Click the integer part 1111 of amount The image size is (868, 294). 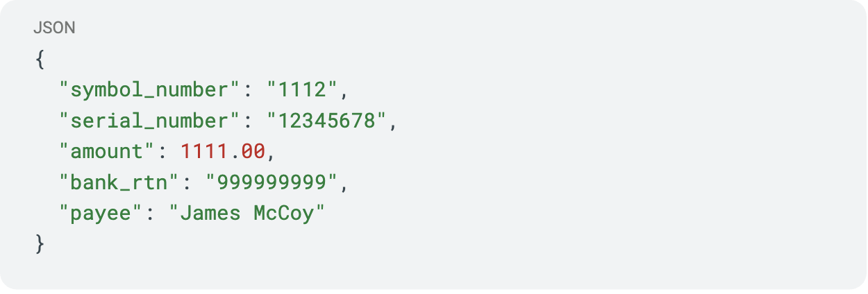205,151
